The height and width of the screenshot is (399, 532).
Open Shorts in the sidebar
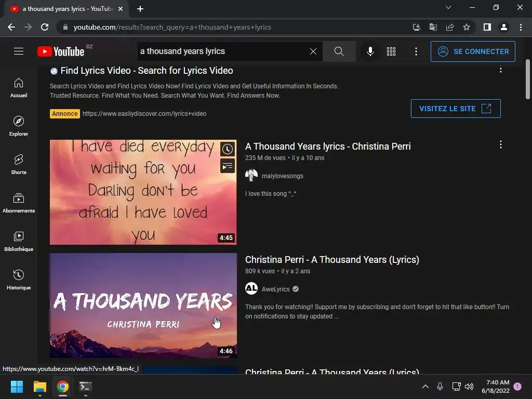coord(19,164)
